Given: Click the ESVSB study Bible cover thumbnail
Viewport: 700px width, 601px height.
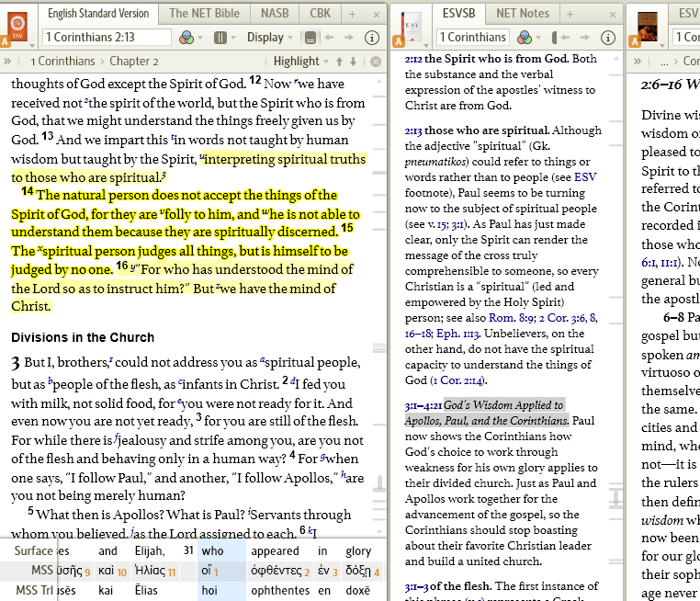Looking at the screenshot, I should (x=412, y=28).
